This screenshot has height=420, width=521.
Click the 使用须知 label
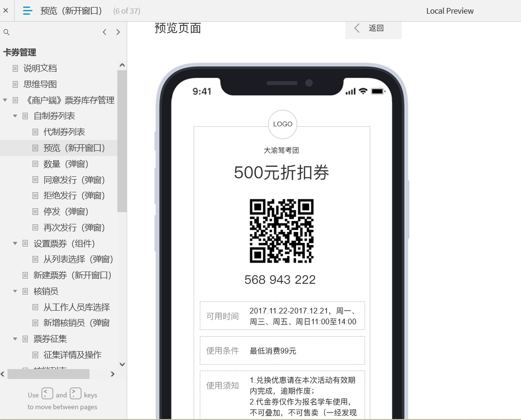point(223,385)
